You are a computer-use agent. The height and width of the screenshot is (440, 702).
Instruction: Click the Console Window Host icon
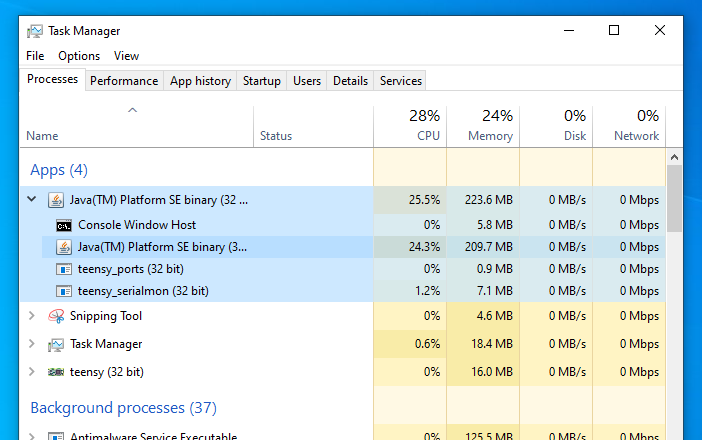(64, 225)
